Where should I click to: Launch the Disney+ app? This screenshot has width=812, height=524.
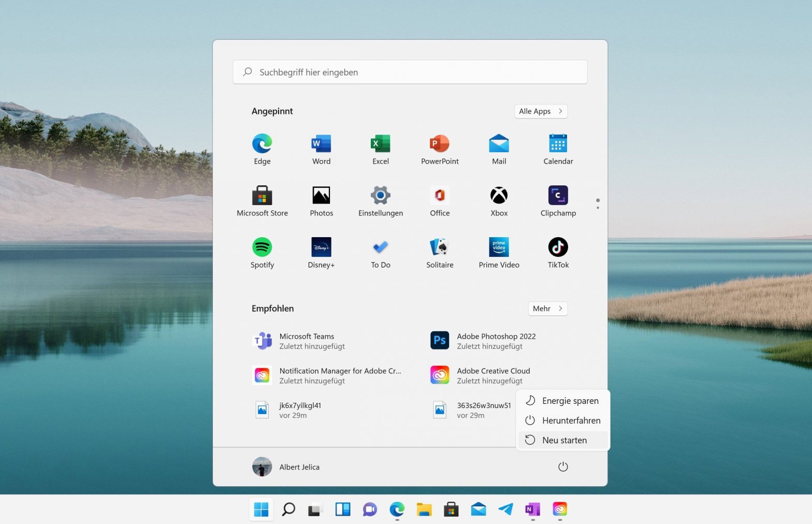(321, 253)
